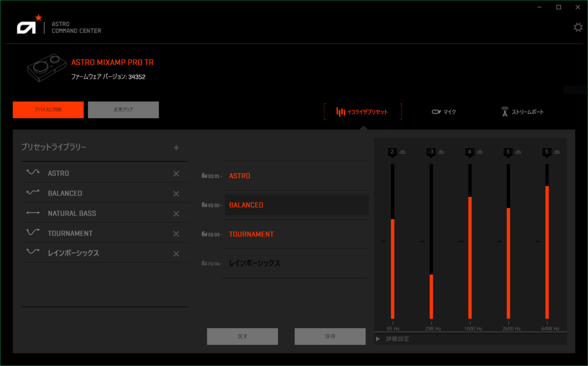The image size is (588, 366).
Task: Delete the TOURNAMENT preset from the library
Action: coord(176,234)
